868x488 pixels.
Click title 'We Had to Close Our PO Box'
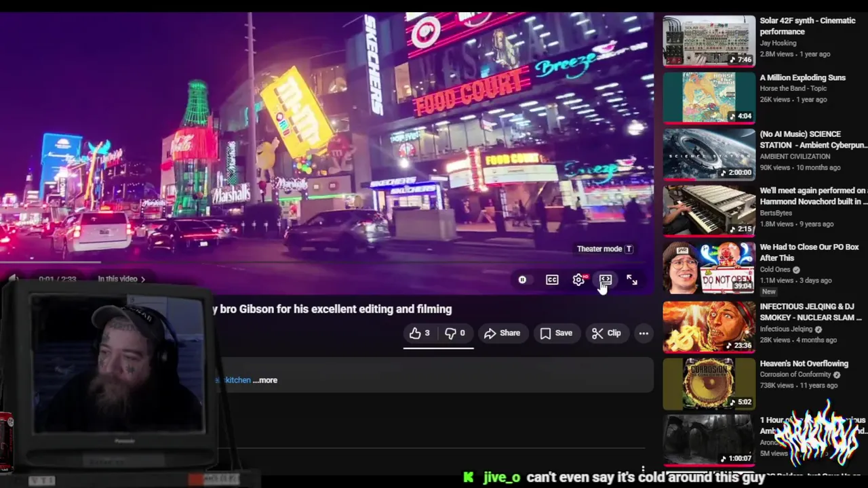(809, 252)
